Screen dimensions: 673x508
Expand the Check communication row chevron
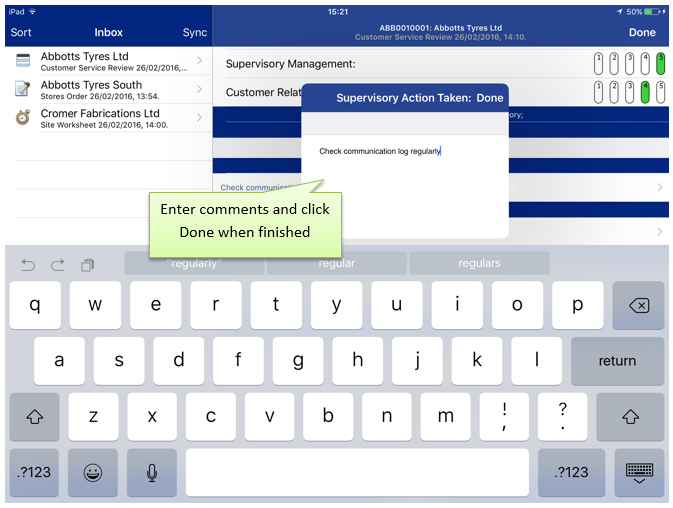tap(660, 187)
